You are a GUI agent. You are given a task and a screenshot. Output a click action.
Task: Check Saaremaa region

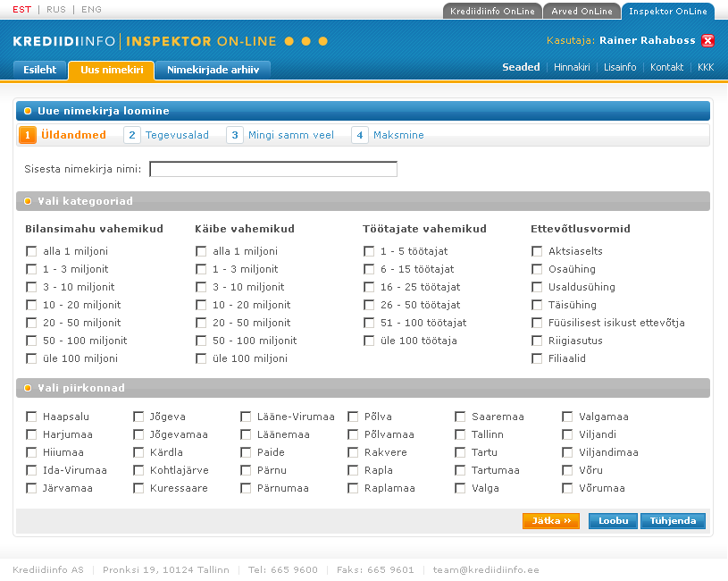click(x=460, y=417)
